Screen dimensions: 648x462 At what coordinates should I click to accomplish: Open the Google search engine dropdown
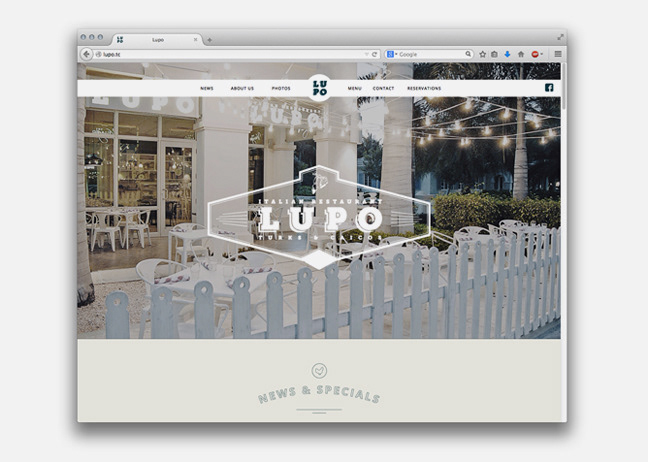[x=391, y=54]
